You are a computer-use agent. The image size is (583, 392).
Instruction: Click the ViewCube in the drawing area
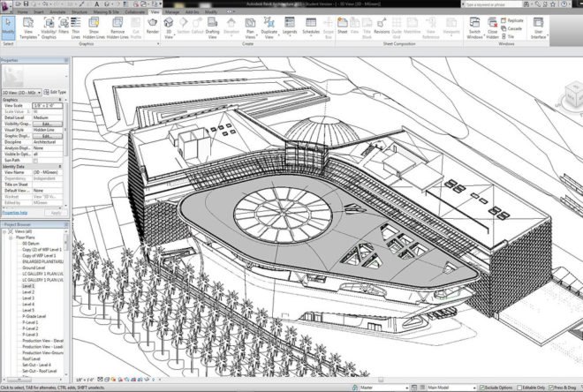573,96
